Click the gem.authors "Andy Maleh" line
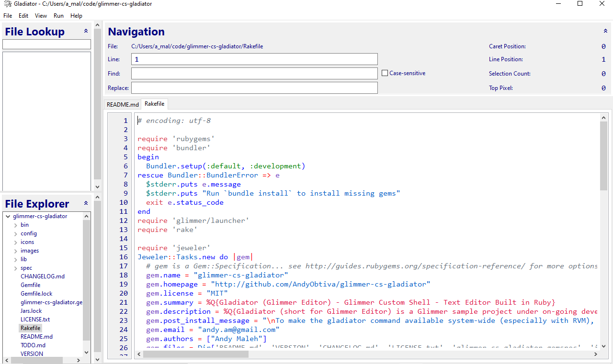The width and height of the screenshot is (613, 364). [206, 339]
